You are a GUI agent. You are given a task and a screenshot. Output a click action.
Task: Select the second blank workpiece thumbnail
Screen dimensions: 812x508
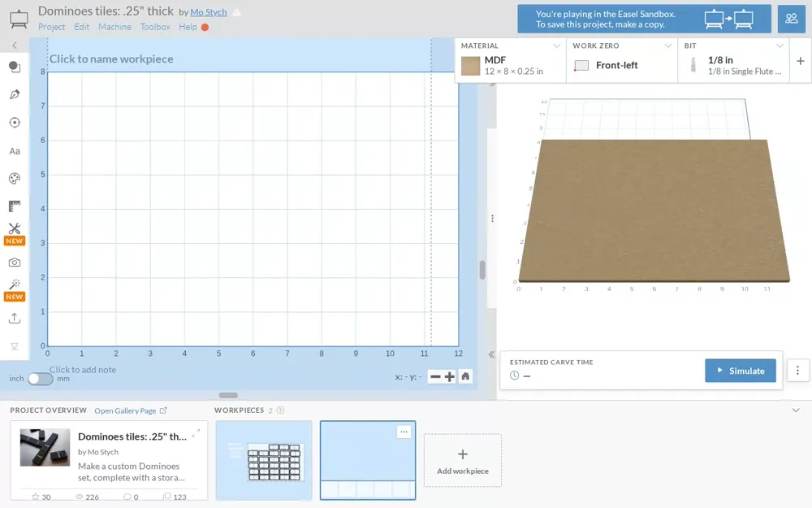pos(368,460)
